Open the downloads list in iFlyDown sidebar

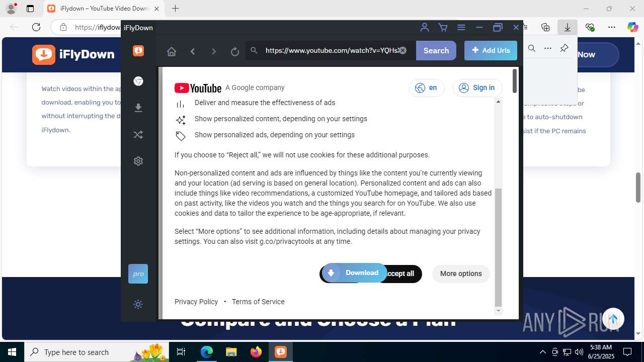(138, 108)
